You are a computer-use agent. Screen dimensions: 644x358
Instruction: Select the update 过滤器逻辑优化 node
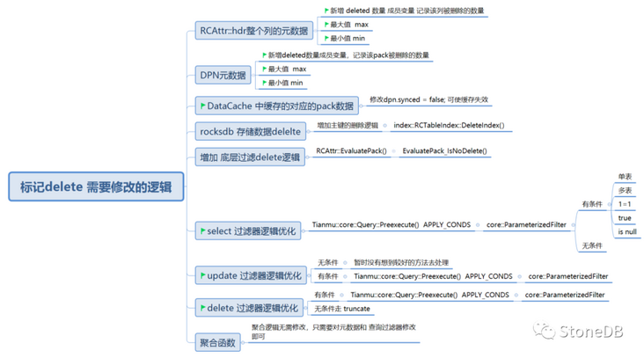pos(251,275)
